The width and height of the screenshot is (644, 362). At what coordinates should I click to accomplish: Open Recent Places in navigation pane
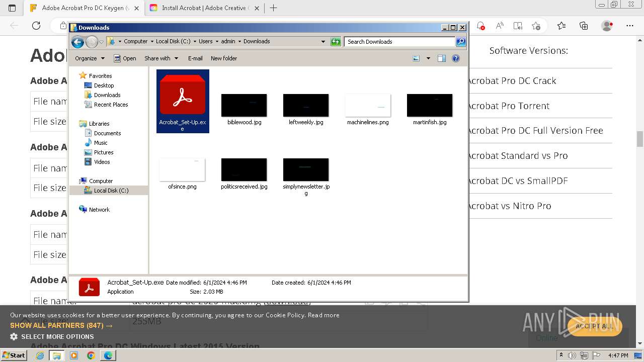coord(111,105)
